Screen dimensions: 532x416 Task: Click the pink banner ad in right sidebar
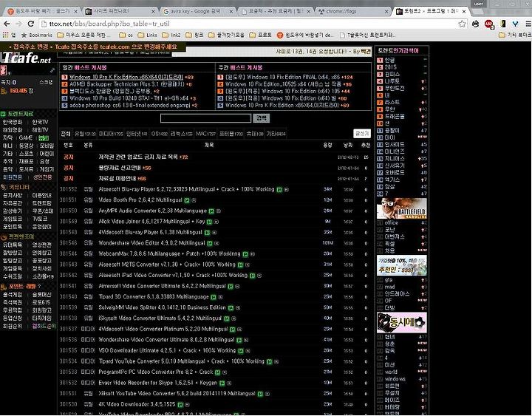402,323
